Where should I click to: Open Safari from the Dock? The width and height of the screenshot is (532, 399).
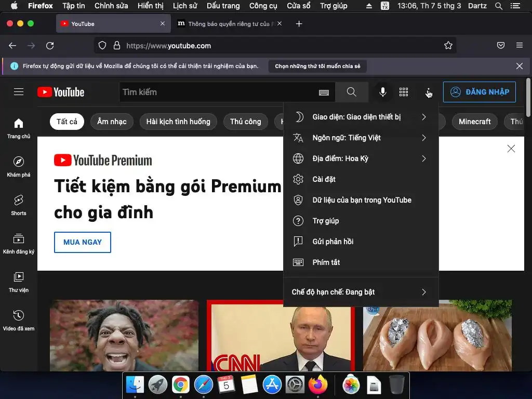click(204, 385)
